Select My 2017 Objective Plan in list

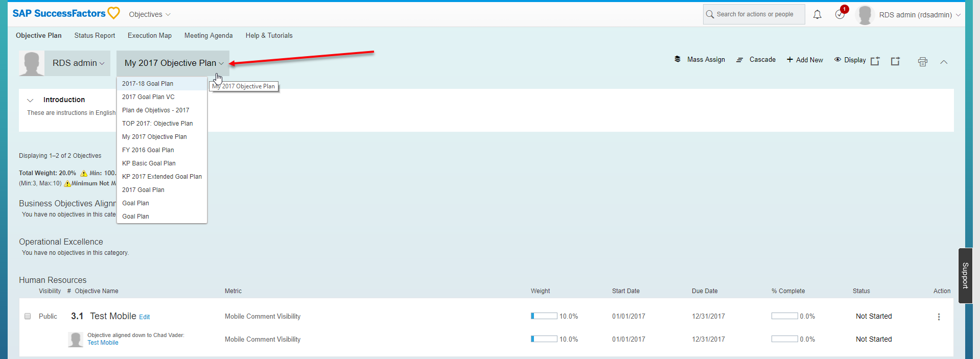click(162, 137)
